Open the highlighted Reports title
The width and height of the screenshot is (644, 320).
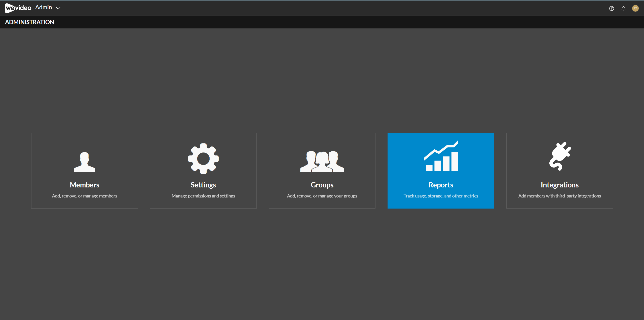point(441,185)
